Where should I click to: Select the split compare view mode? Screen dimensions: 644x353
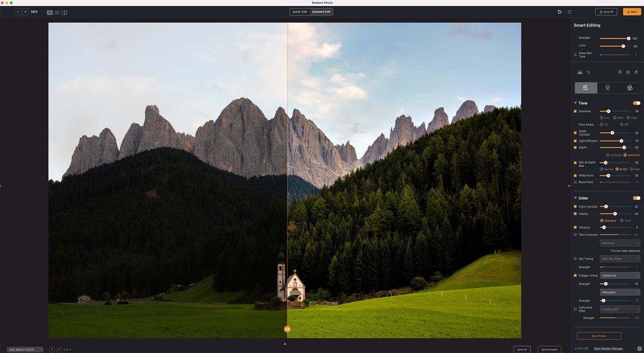pos(64,12)
